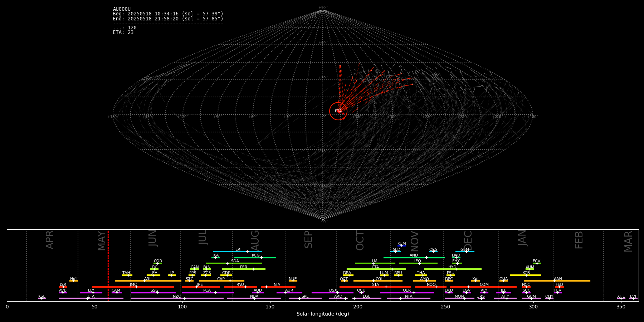
Task: Select the ORI shower bar
Action: [x=378, y=281]
